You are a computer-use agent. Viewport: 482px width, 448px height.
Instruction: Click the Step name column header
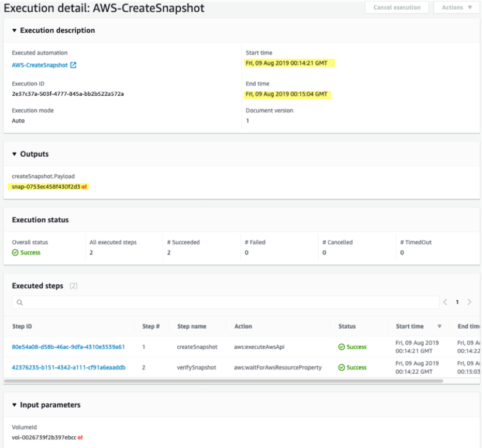[x=191, y=326]
